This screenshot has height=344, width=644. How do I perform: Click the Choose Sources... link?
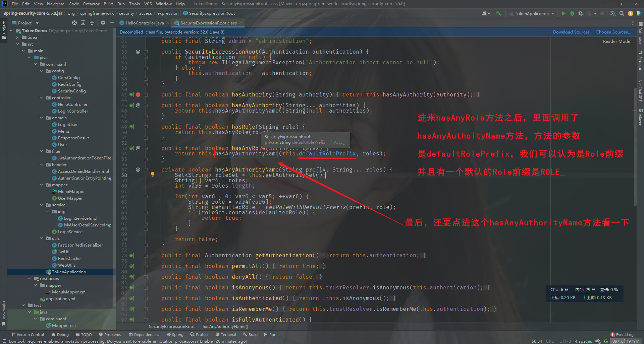(613, 32)
